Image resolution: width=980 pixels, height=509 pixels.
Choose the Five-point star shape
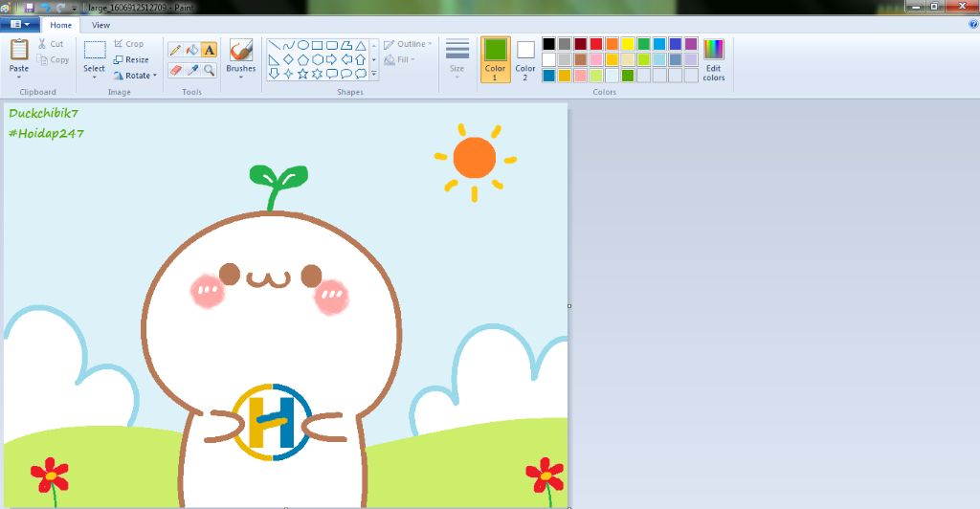[x=302, y=74]
